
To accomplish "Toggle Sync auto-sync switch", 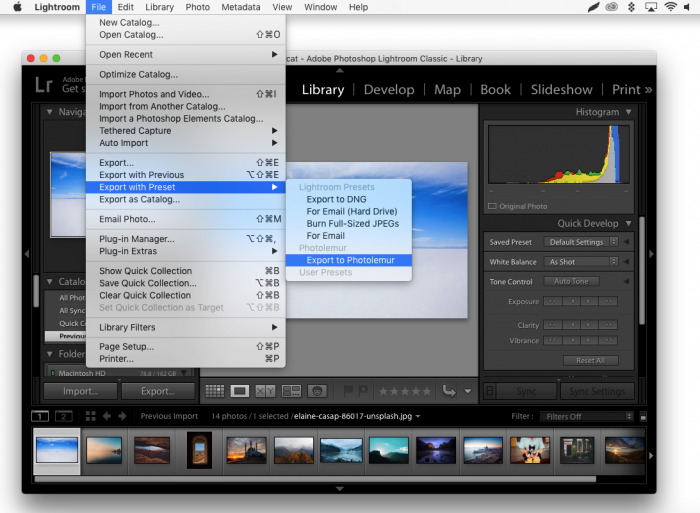I will pyautogui.click(x=490, y=391).
